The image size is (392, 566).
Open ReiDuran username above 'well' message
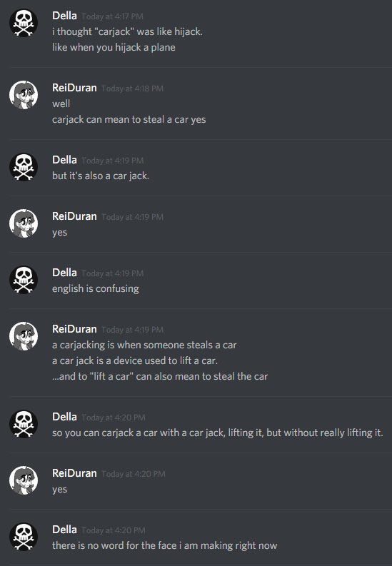coord(74,88)
